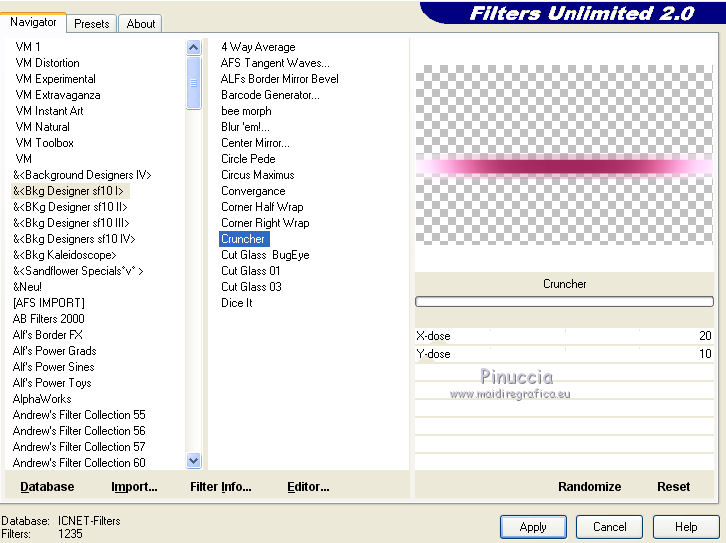Screen dimensions: 726x543
Task: Switch to the Presets tab
Action: 91,24
